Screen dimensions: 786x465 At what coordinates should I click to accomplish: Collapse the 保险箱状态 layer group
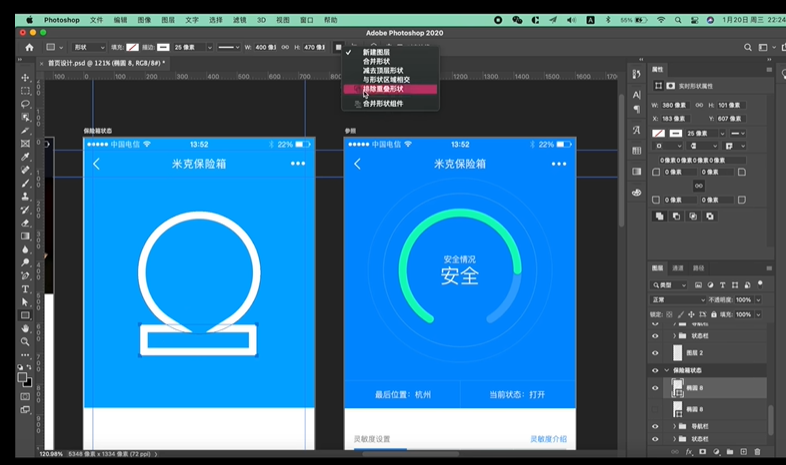pos(667,370)
